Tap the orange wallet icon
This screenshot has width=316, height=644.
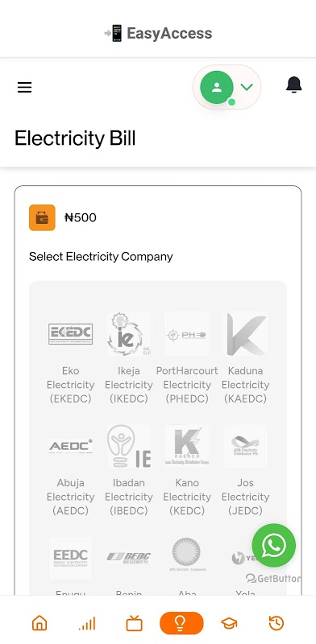click(x=42, y=217)
